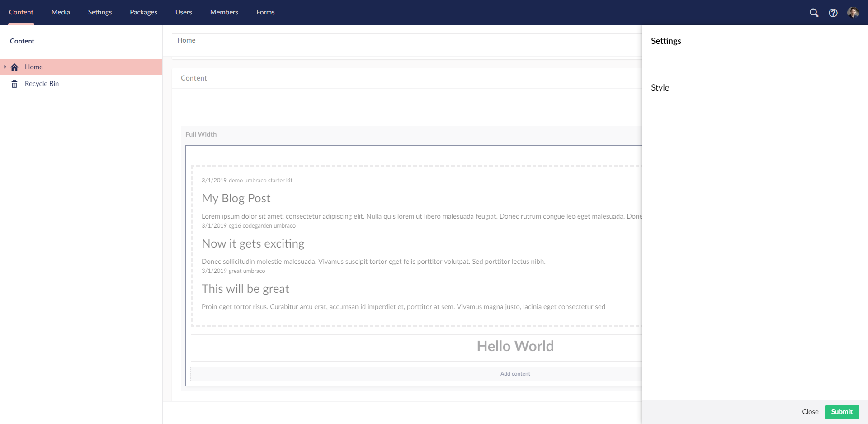868x424 pixels.
Task: Open help via the question mark icon
Action: click(x=834, y=13)
